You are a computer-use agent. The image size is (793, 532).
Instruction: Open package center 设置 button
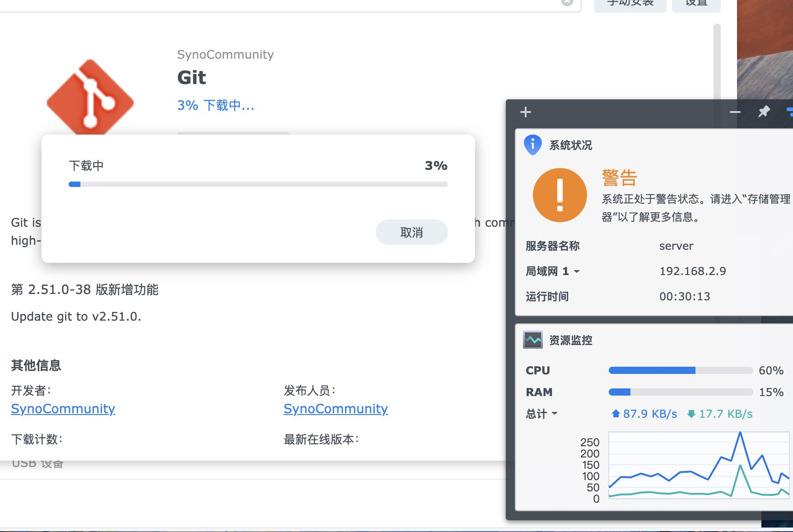pyautogui.click(x=696, y=5)
